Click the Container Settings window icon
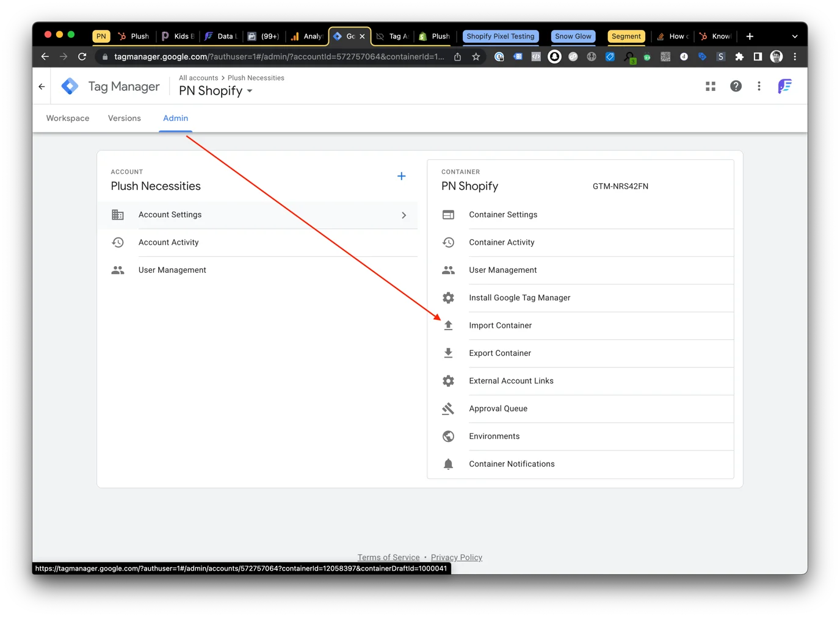The image size is (840, 617). pos(448,215)
